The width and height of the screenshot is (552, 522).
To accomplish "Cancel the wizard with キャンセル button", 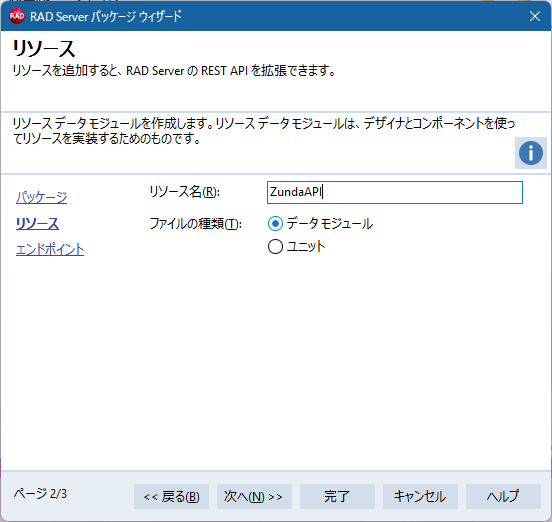I will click(420, 496).
